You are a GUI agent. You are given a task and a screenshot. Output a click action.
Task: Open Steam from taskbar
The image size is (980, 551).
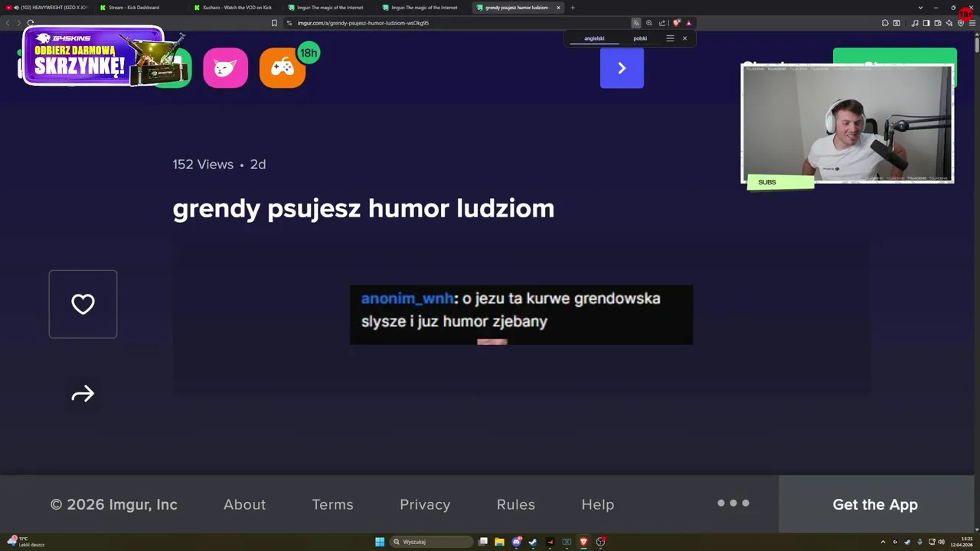(x=533, y=542)
